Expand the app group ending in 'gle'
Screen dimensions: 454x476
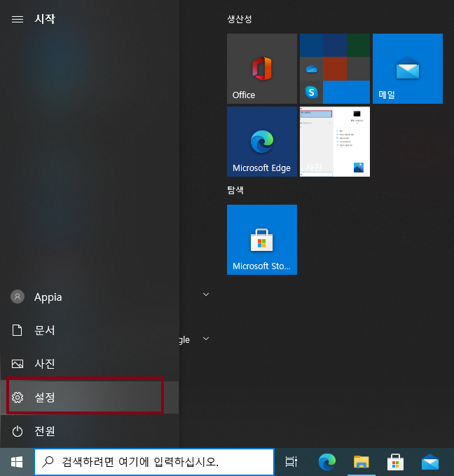tap(206, 339)
